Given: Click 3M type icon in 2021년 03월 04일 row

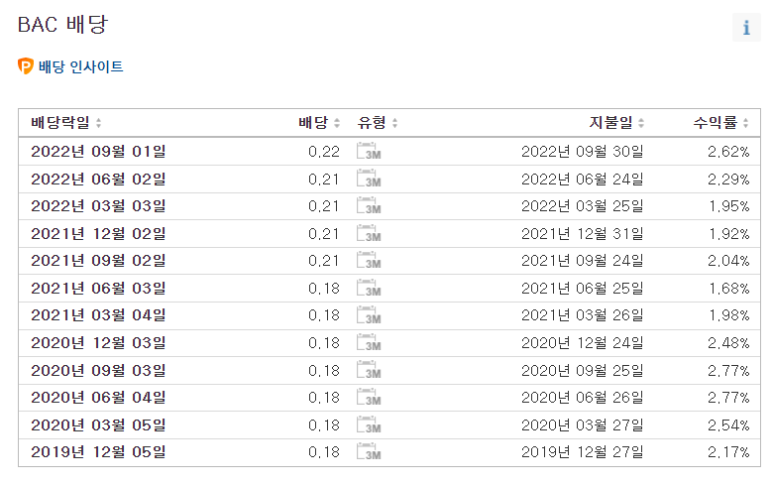Looking at the screenshot, I should (369, 315).
